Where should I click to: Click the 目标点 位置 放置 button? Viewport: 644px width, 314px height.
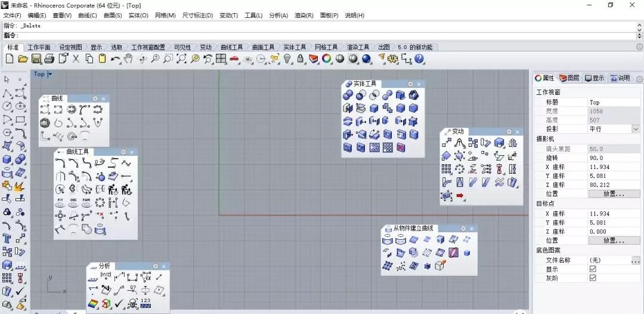tap(614, 241)
